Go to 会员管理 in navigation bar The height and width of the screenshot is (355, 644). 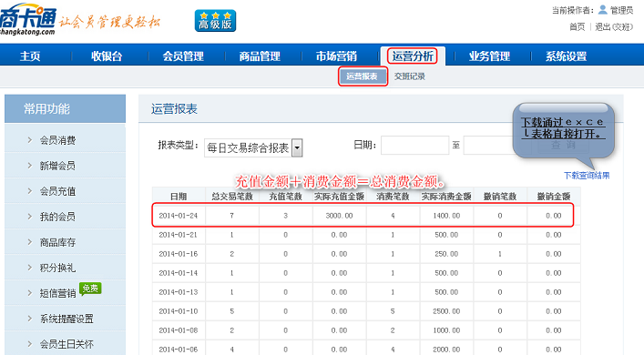(183, 56)
